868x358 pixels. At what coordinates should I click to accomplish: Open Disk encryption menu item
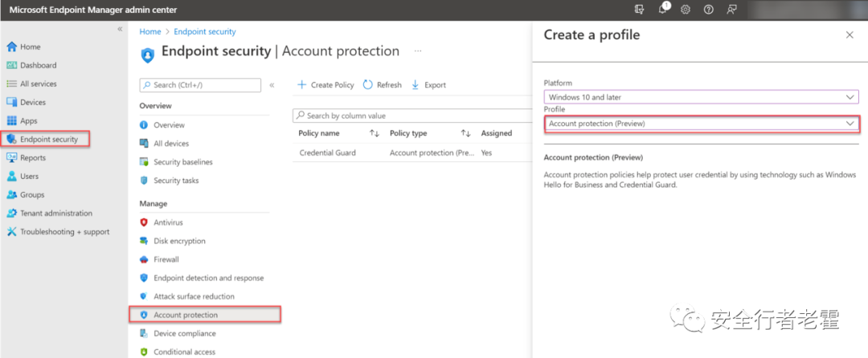pyautogui.click(x=179, y=241)
